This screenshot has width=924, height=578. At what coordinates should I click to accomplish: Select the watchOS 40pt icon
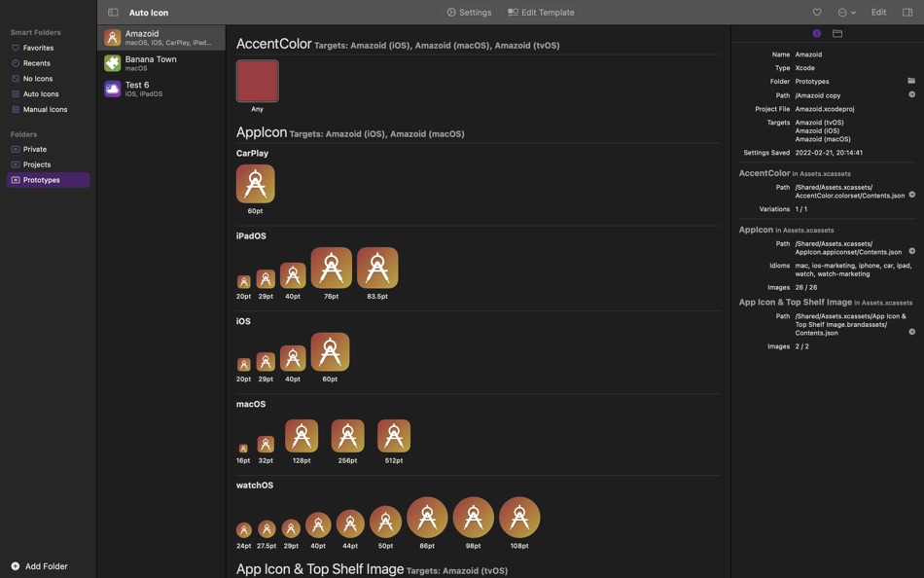point(318,525)
